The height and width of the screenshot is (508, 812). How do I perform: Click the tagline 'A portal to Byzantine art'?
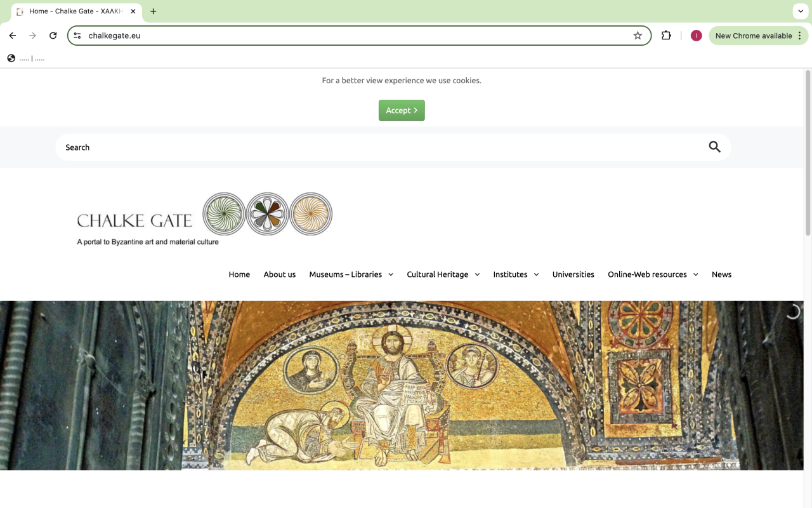148,242
